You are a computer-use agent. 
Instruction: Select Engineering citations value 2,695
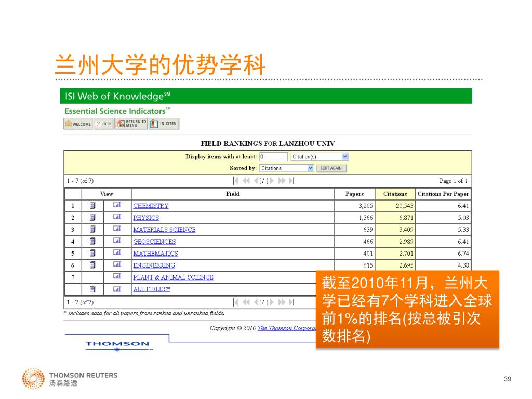(406, 265)
